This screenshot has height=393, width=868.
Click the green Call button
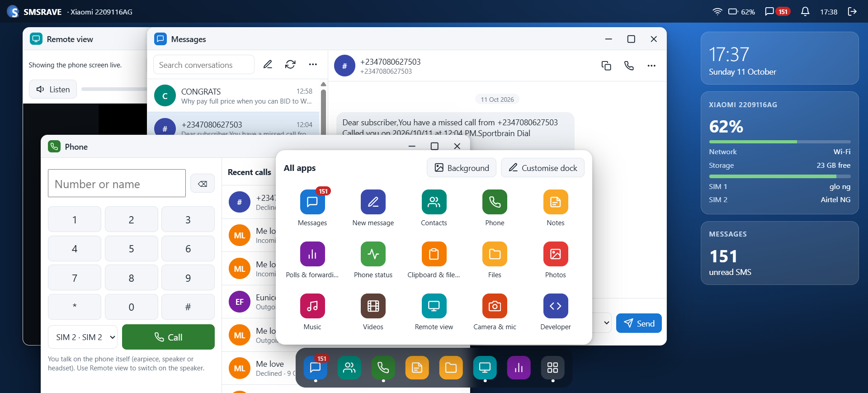point(168,337)
